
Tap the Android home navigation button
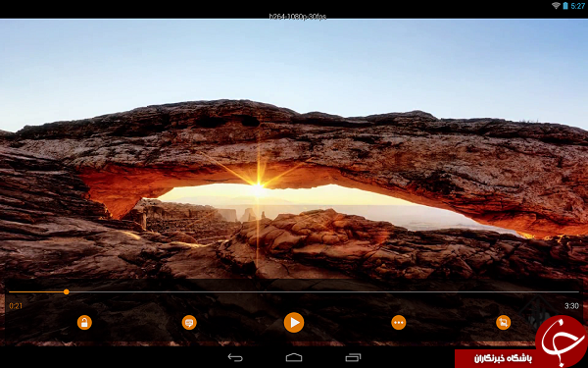[294, 357]
